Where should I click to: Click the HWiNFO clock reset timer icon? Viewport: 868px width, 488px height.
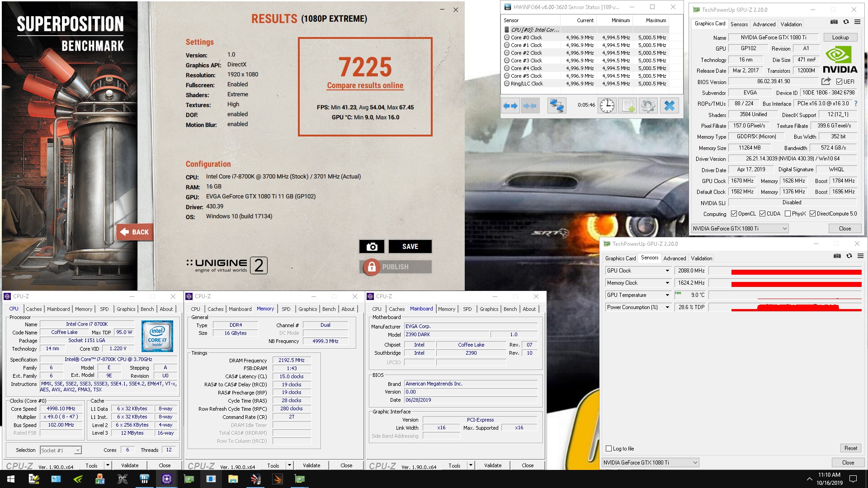pyautogui.click(x=607, y=106)
